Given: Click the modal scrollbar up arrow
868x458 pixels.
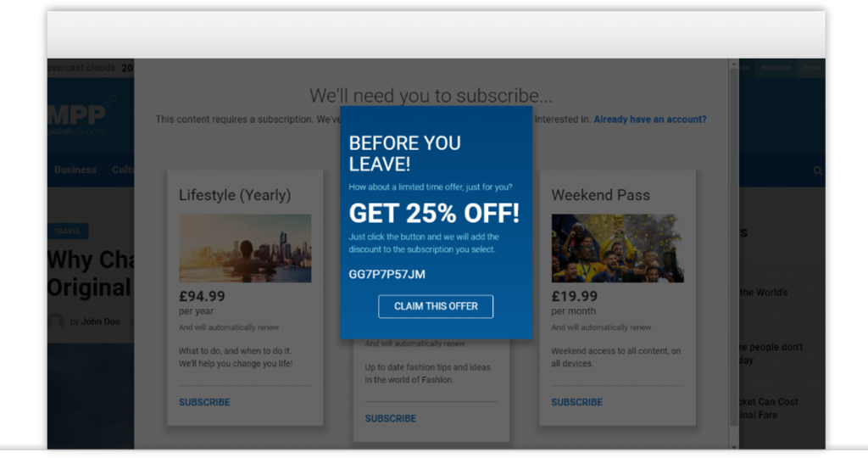Looking at the screenshot, I should pos(733,64).
